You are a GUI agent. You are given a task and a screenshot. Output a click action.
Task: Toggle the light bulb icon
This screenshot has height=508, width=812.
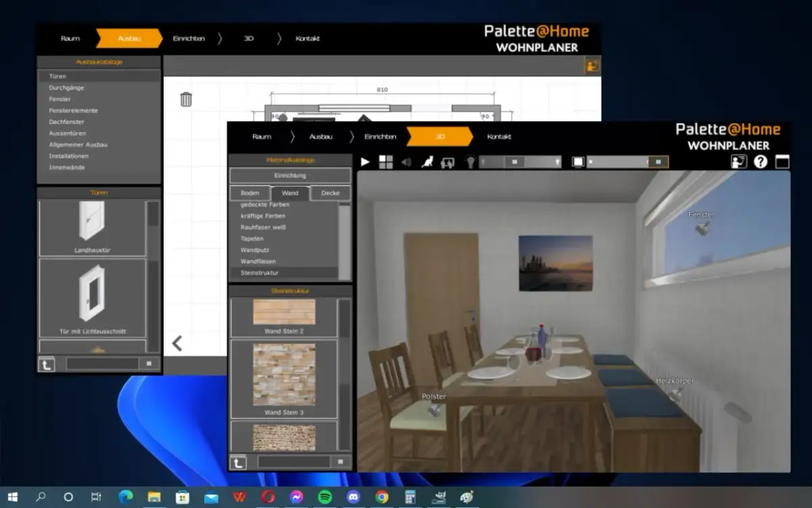(470, 162)
